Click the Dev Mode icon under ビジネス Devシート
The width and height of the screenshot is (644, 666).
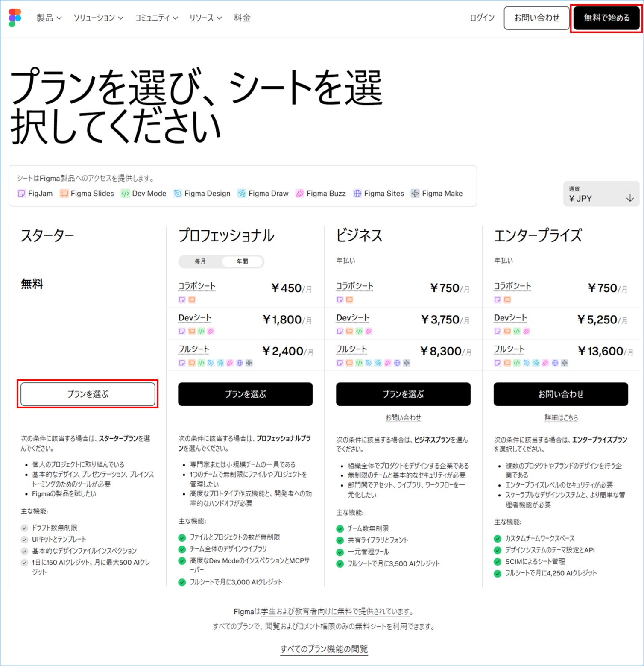coord(359,332)
